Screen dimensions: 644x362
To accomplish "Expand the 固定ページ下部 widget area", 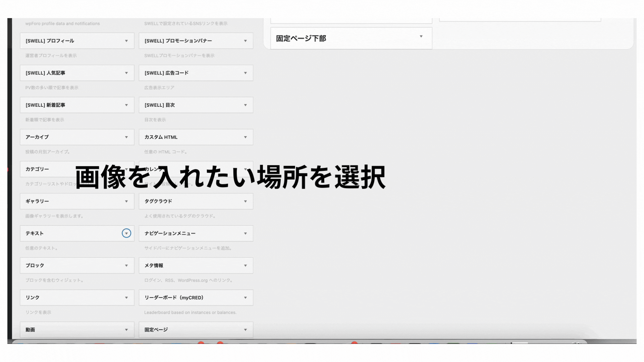I will coord(421,37).
